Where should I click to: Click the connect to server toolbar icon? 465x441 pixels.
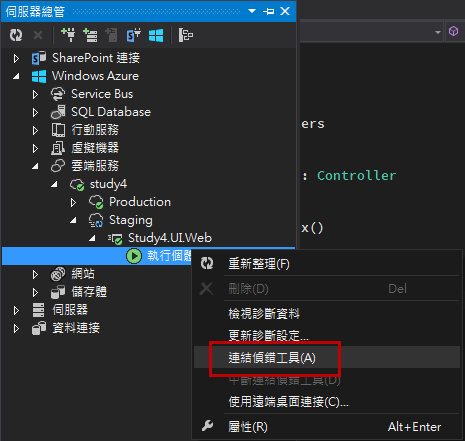click(x=90, y=35)
